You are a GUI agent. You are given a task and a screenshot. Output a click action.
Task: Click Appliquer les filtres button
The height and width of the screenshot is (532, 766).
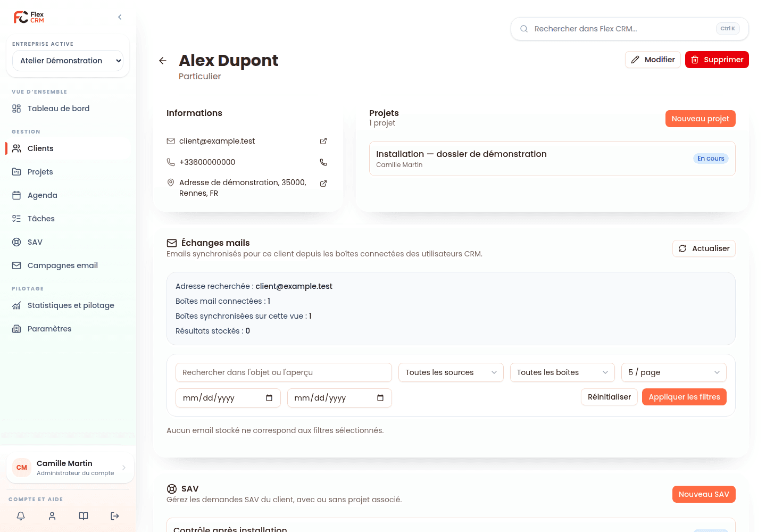[x=684, y=397]
